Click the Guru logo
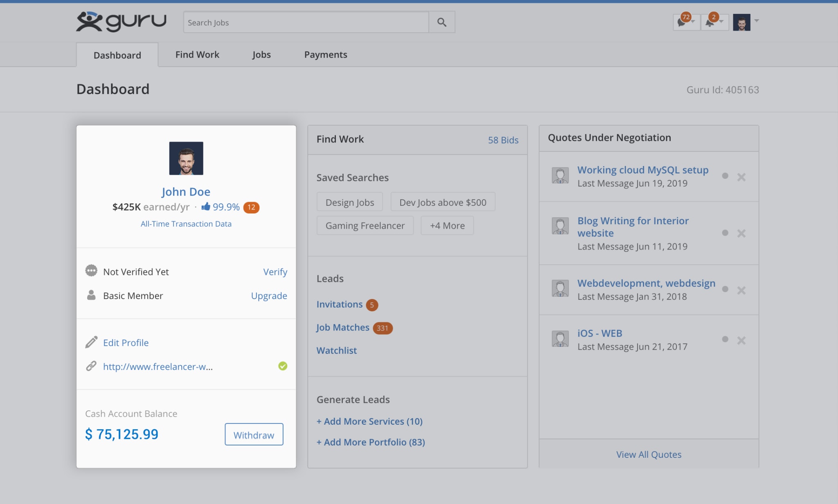Screen dimensions: 838x504 (121, 22)
